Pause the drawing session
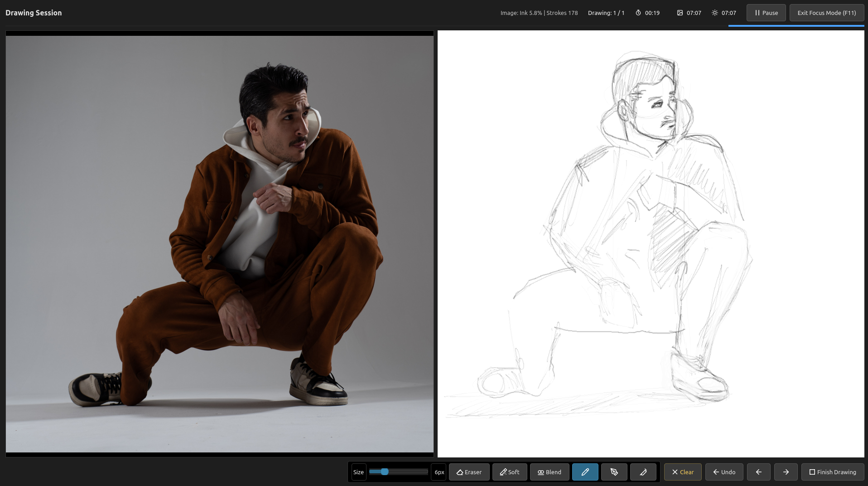 766,13
